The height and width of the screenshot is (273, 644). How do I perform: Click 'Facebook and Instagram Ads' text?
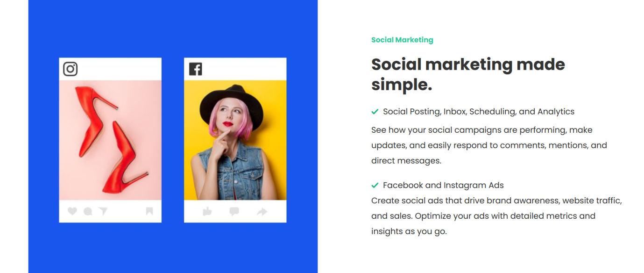point(443,185)
